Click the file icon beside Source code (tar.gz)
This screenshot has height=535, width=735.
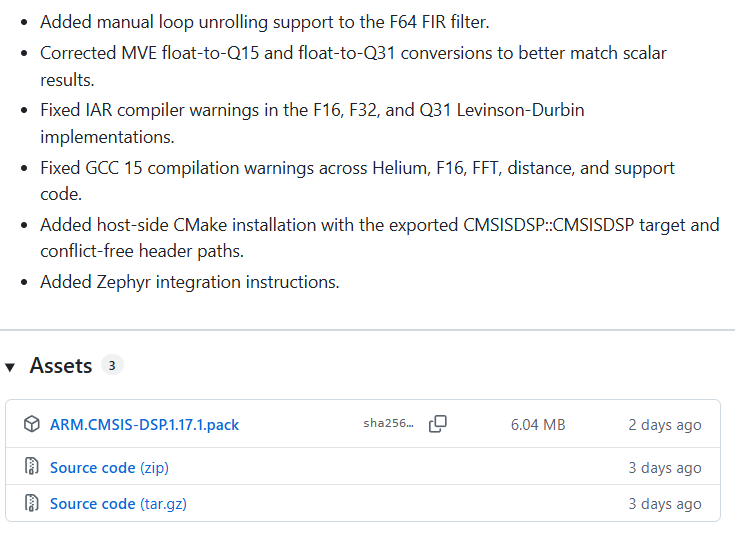(31, 503)
